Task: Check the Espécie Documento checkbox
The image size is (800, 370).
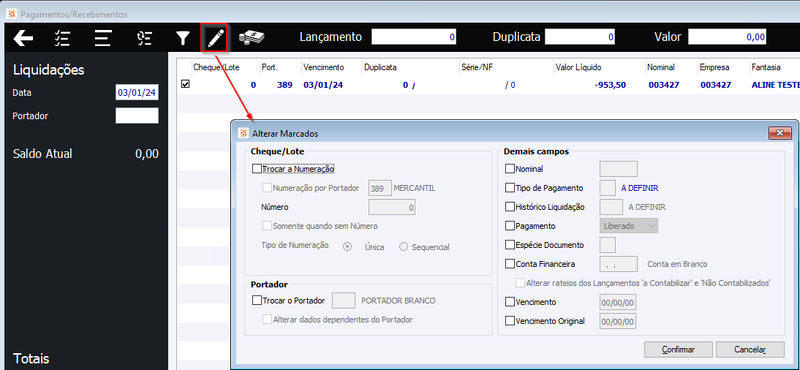Action: 510,245
